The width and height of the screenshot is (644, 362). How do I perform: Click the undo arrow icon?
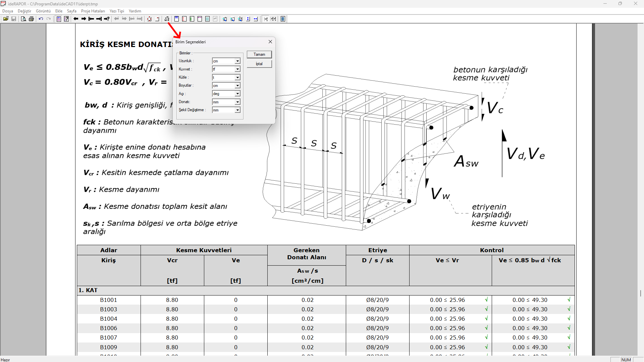tap(41, 19)
